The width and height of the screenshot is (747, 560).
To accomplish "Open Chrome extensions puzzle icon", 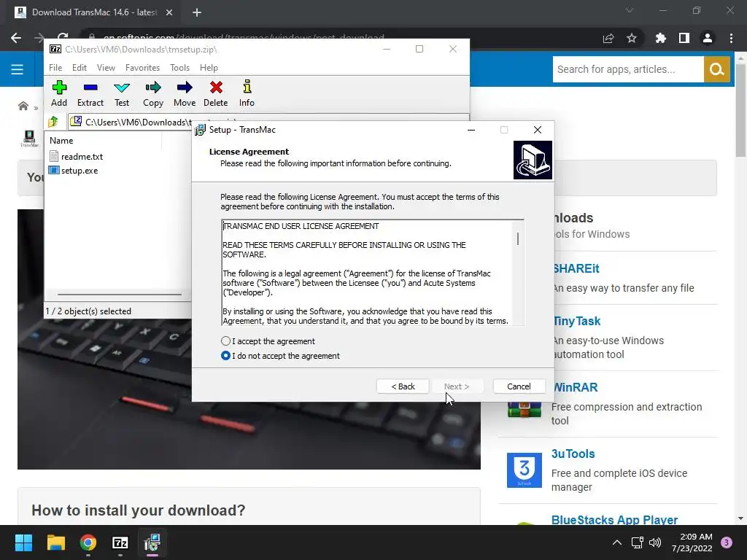I will click(660, 38).
